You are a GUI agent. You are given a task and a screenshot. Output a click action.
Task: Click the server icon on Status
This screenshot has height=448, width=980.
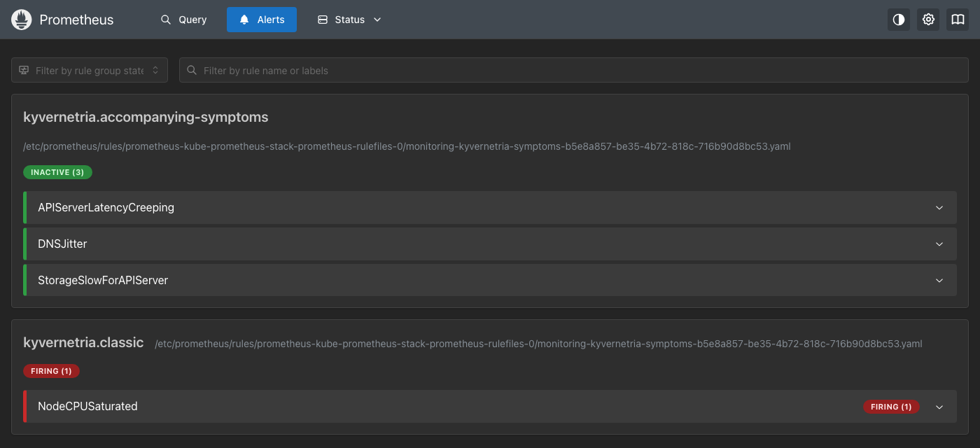[x=323, y=20]
